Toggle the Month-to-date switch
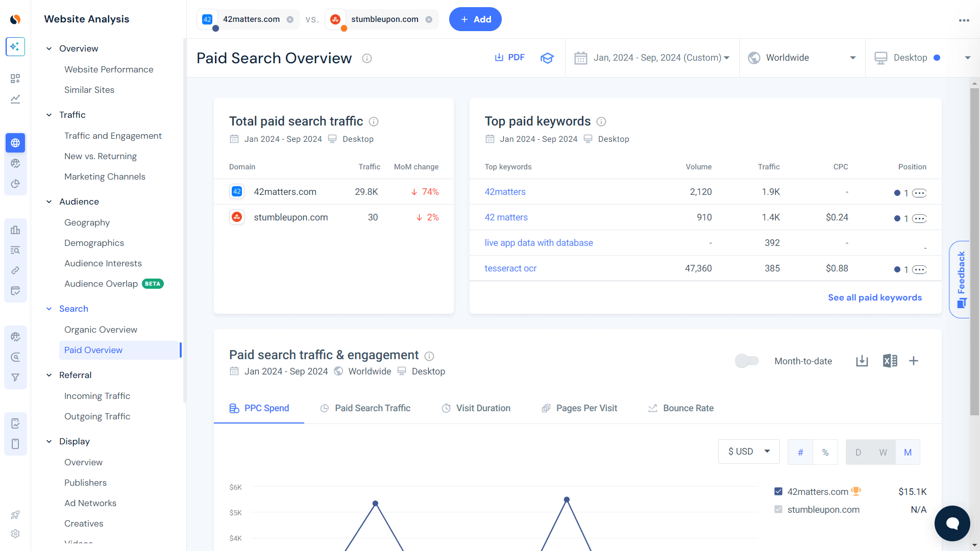The width and height of the screenshot is (980, 551). [746, 361]
